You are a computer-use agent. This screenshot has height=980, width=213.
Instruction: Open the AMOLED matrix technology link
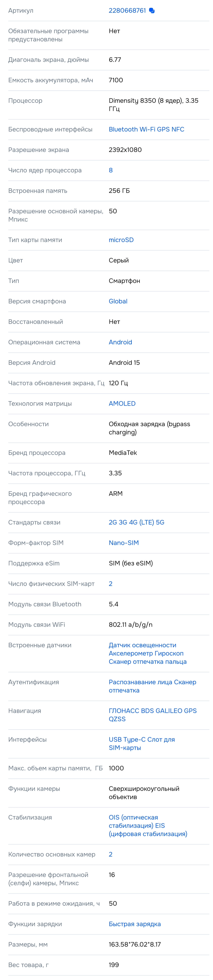122,404
